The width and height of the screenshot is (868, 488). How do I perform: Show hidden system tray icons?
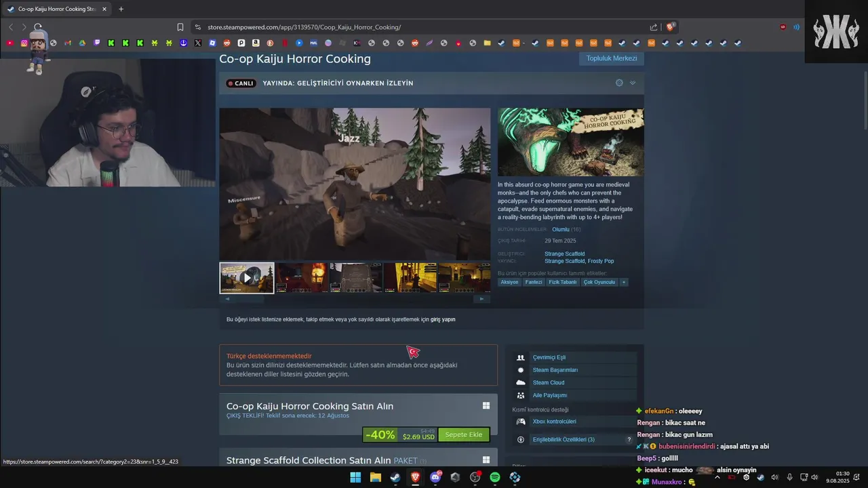point(717,477)
